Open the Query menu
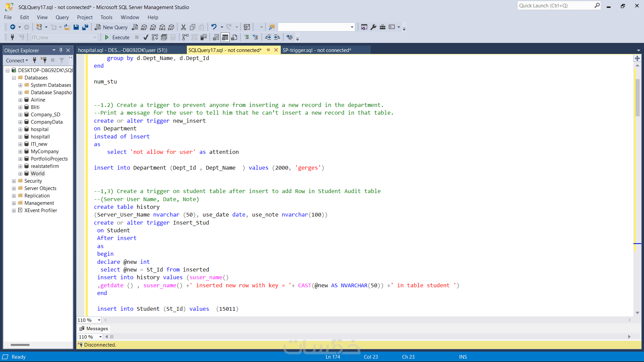644x362 pixels. click(x=62, y=17)
